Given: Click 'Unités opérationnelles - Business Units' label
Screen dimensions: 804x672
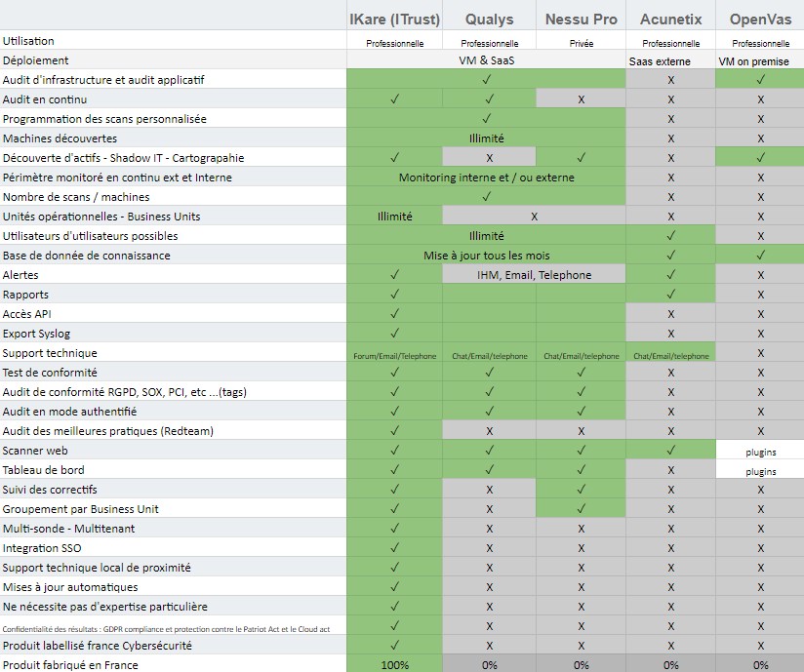Looking at the screenshot, I should click(x=101, y=217).
